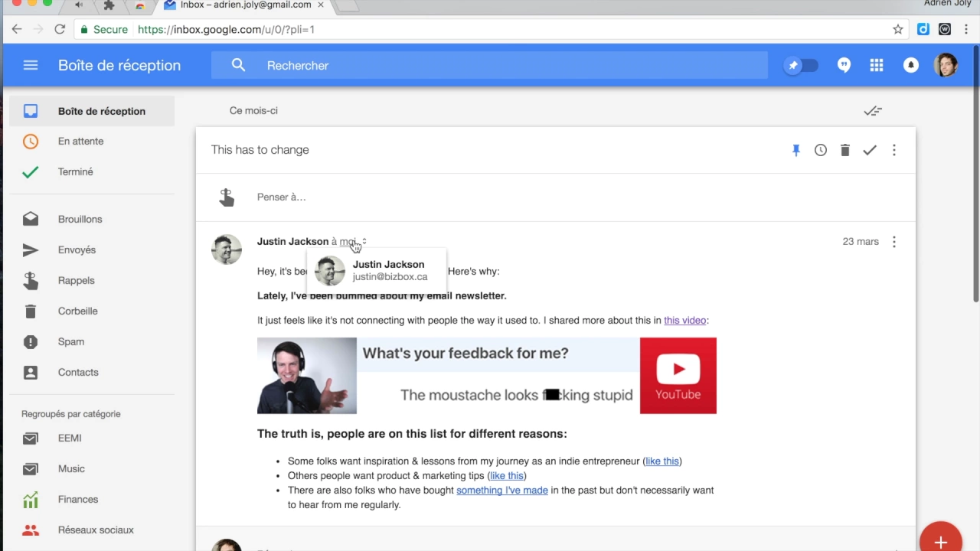Pin the 'This has to change' conversation

tap(796, 150)
